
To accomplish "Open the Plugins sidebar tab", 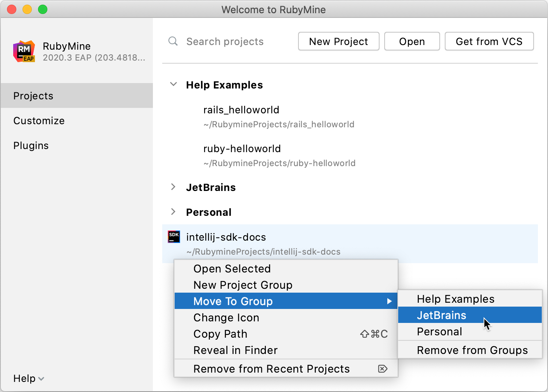I will click(77, 145).
